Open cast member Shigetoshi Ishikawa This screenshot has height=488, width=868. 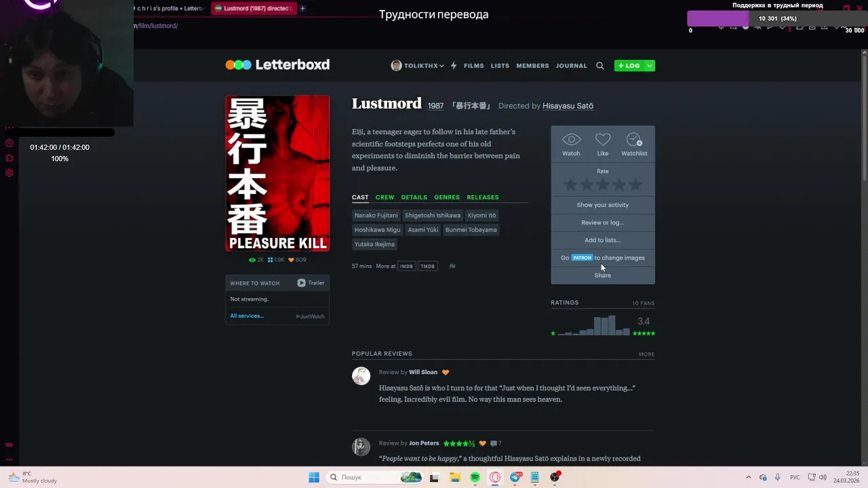tap(433, 216)
